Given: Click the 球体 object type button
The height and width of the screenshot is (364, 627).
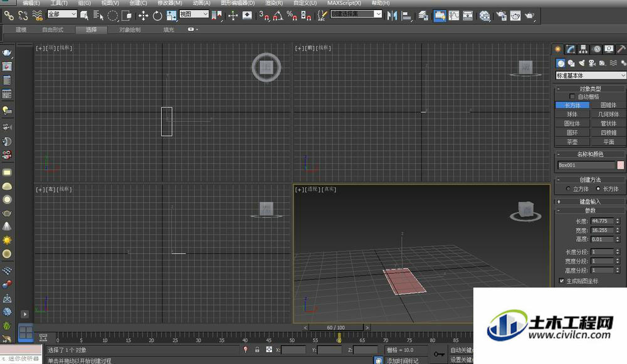Looking at the screenshot, I should point(572,114).
